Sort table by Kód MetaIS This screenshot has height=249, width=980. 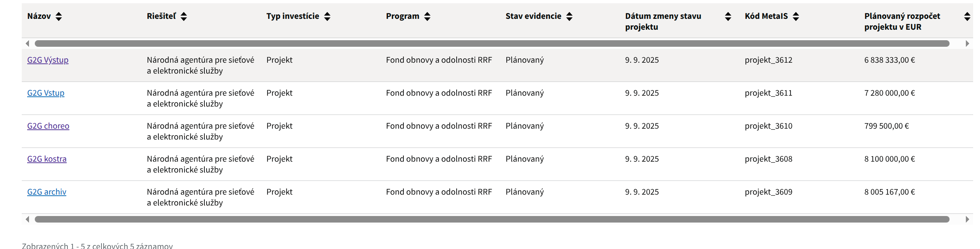tap(796, 16)
